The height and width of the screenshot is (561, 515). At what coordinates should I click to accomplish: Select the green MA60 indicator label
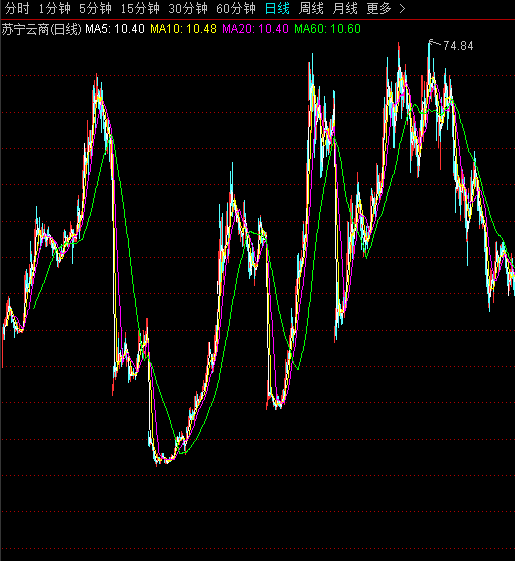(327, 29)
